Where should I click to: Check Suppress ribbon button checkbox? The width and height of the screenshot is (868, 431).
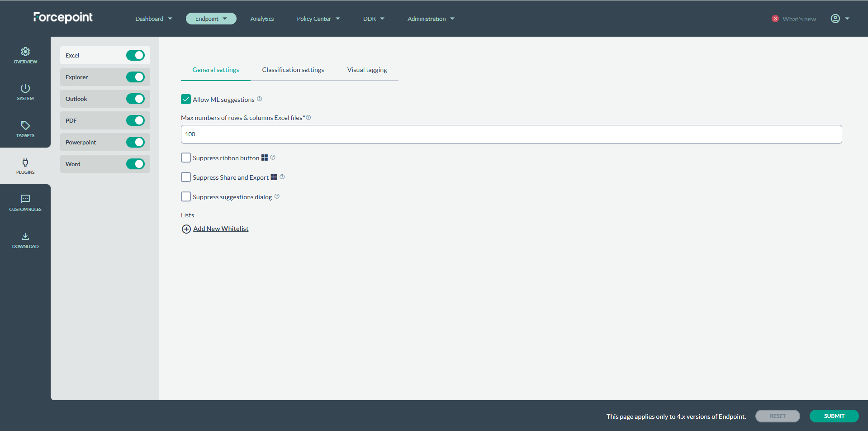pos(186,158)
